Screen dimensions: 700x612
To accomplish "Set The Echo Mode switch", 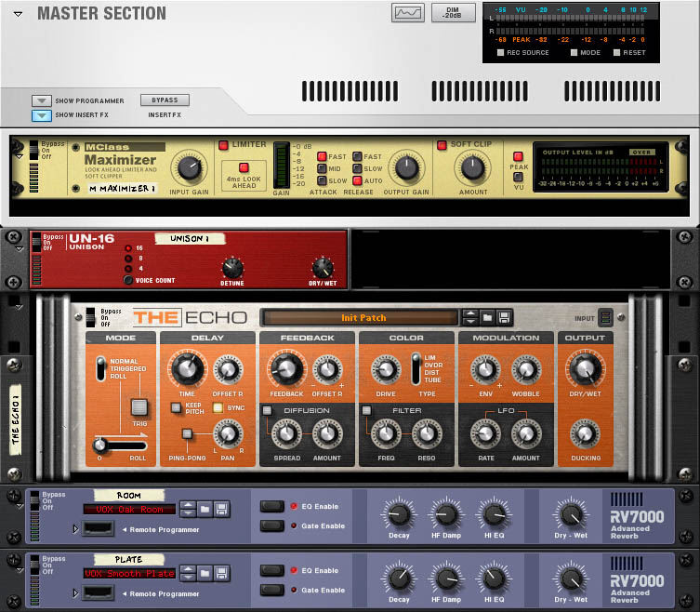I will pos(101,369).
